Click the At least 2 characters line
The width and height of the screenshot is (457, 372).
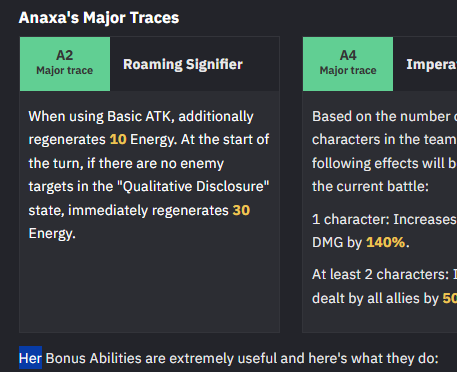pos(384,274)
